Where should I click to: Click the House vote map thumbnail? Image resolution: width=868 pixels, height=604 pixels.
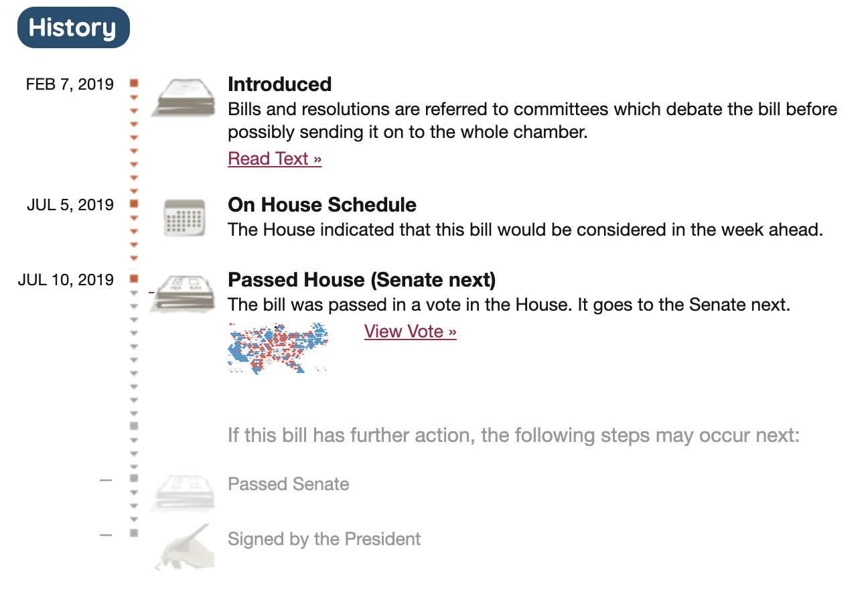click(278, 348)
